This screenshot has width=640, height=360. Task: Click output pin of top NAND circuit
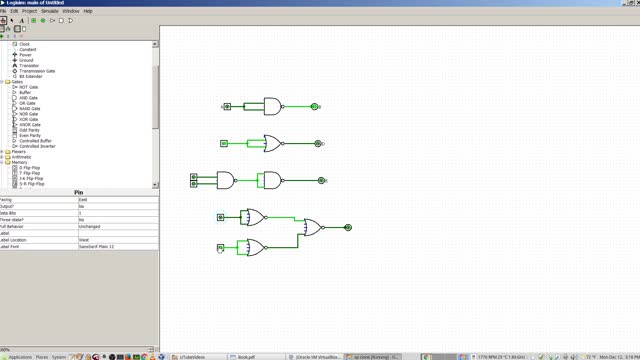pos(314,107)
